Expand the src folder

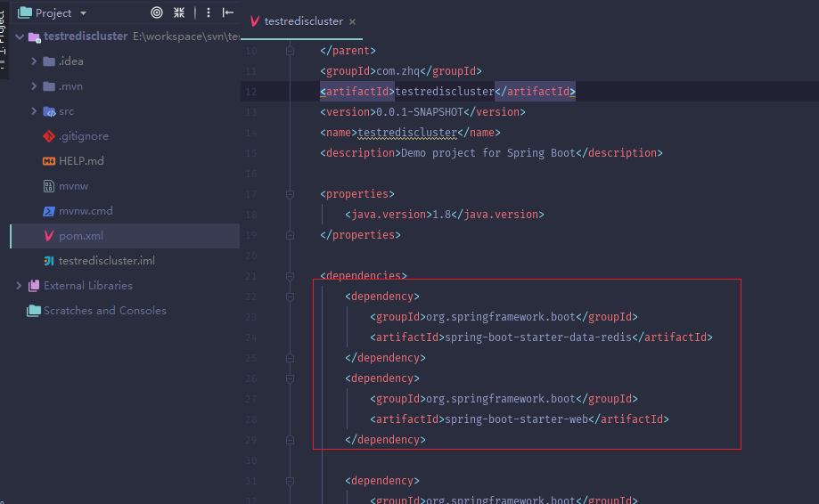34,111
